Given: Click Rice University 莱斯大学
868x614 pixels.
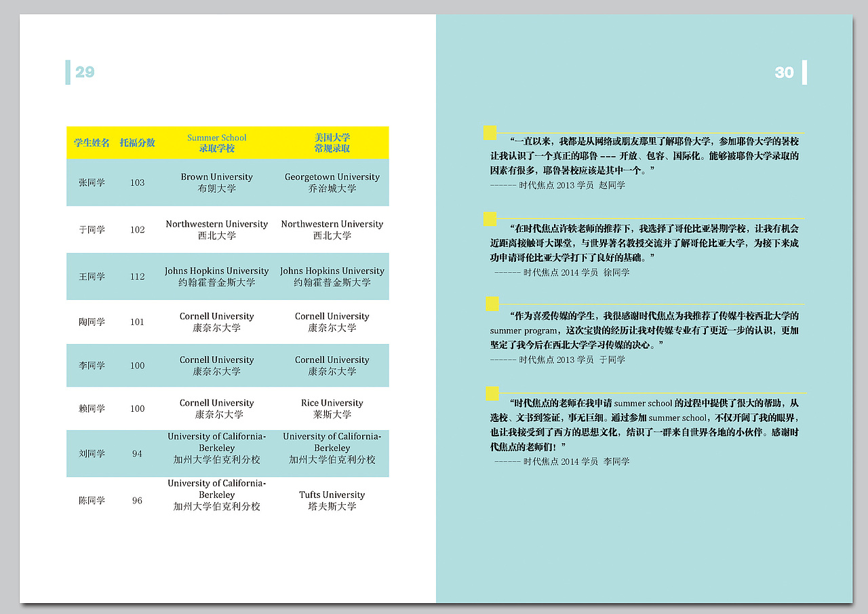Looking at the screenshot, I should [x=332, y=408].
